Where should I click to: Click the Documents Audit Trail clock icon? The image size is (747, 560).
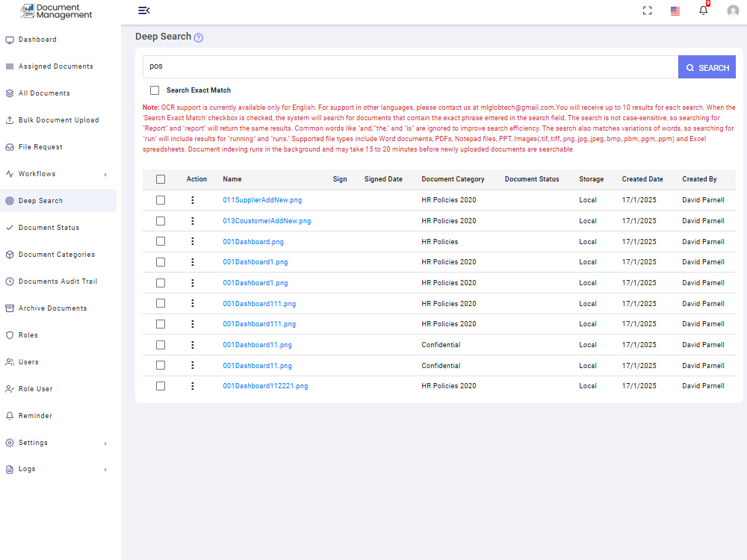[10, 281]
